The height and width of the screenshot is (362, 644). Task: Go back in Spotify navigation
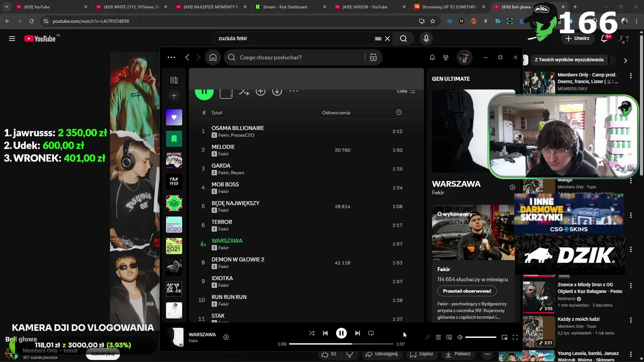(187, 57)
